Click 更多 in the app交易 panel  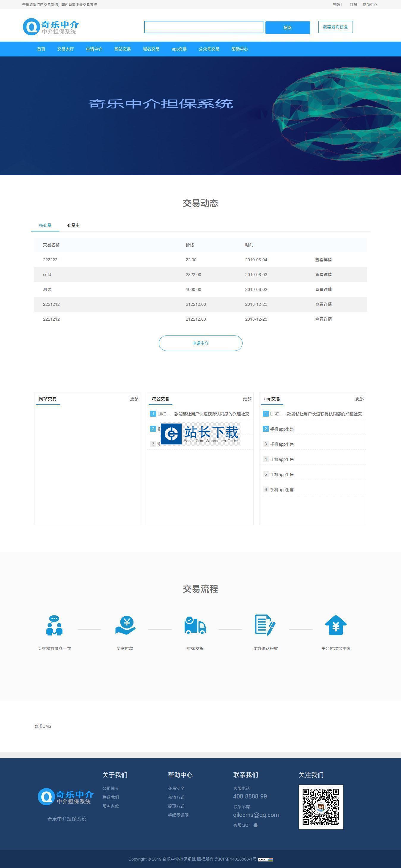(x=360, y=398)
